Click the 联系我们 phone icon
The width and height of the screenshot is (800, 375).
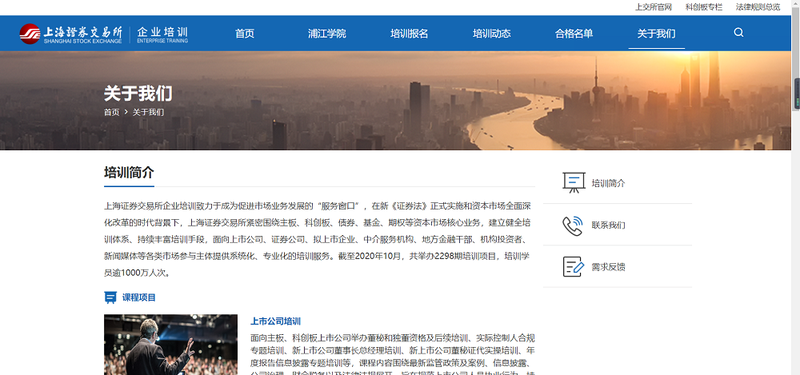(x=573, y=225)
